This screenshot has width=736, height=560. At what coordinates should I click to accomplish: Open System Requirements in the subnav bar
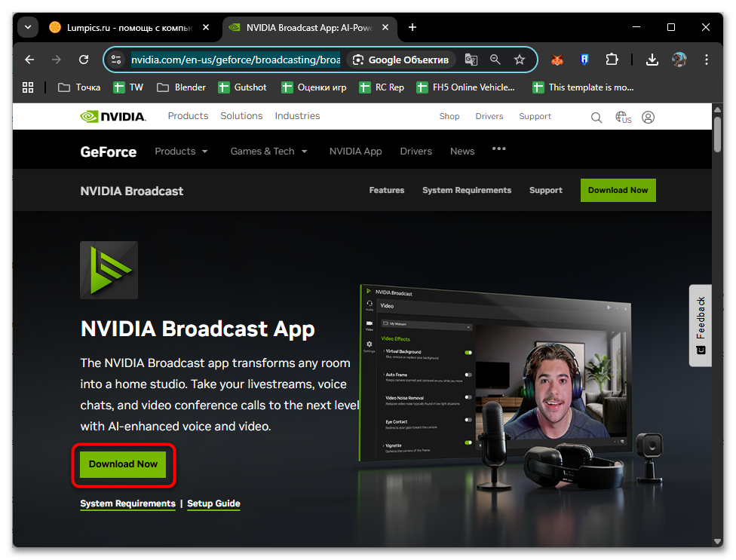(x=467, y=190)
